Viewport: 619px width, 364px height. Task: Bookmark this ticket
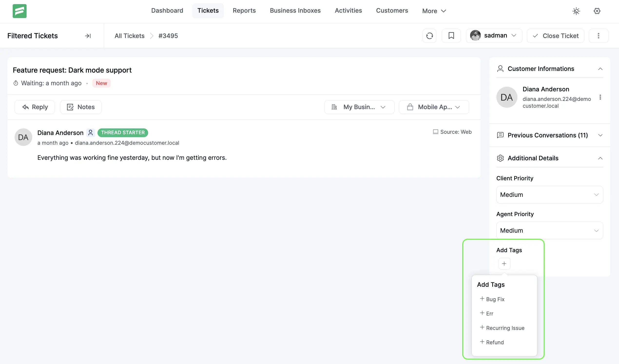click(x=451, y=36)
